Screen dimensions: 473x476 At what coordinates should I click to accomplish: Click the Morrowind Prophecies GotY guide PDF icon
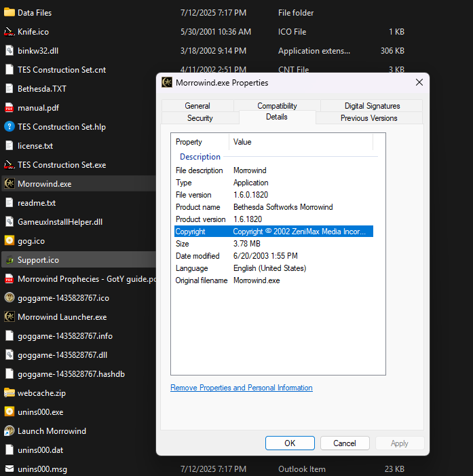(10, 278)
